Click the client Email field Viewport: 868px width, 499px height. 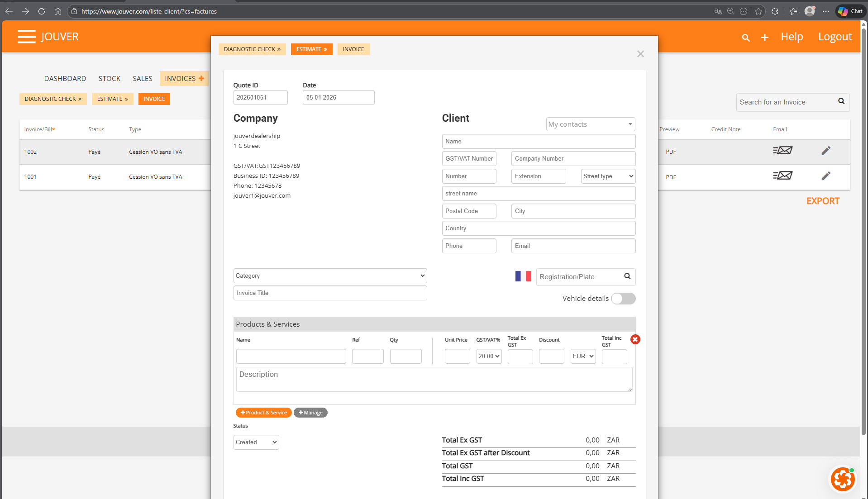tap(573, 246)
